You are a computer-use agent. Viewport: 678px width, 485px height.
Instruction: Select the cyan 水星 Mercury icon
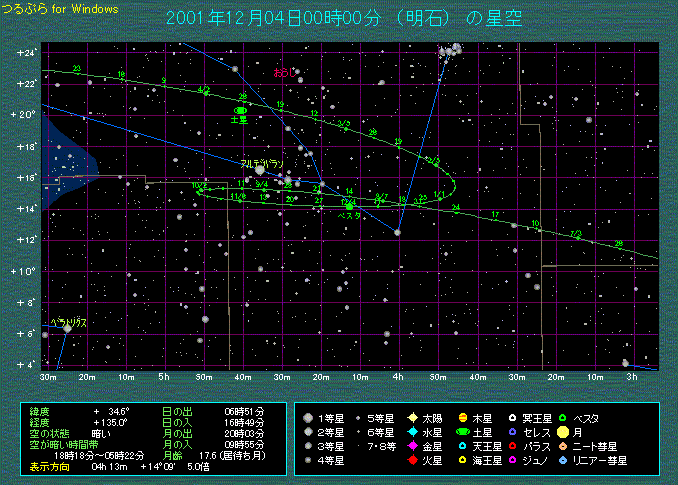(x=413, y=431)
